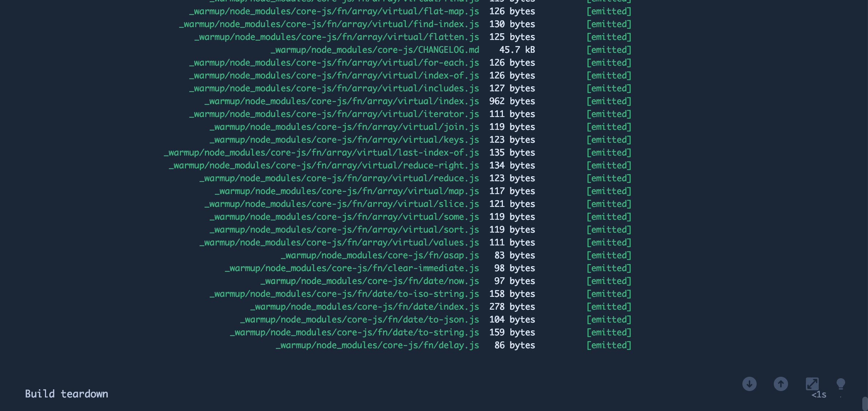Viewport: 868px width, 411px height.
Task: Click the 962 bytes size value
Action: point(512,101)
